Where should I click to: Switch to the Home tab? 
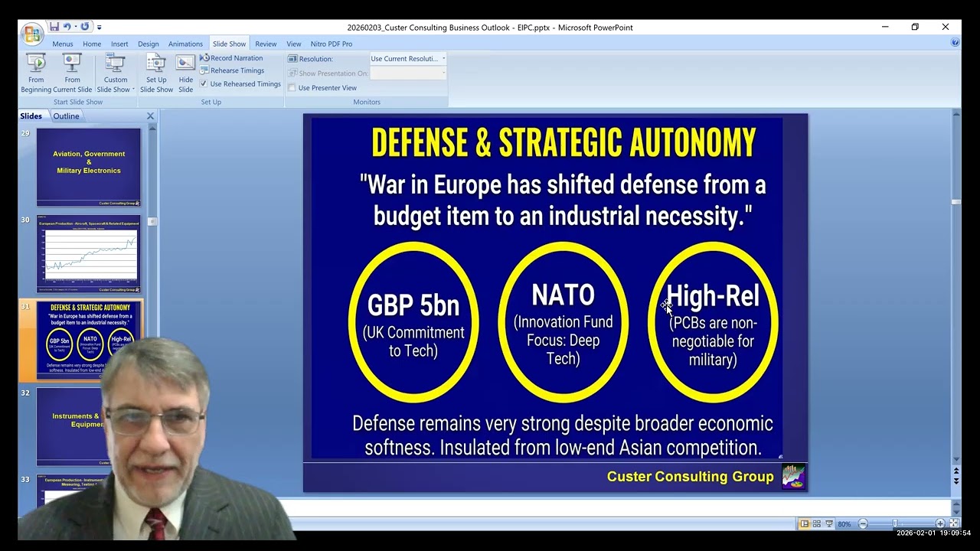[92, 44]
